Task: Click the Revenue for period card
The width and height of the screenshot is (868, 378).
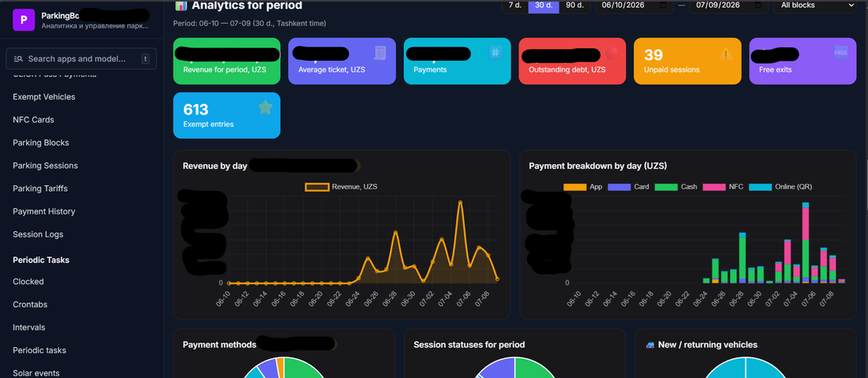Action: [x=227, y=61]
